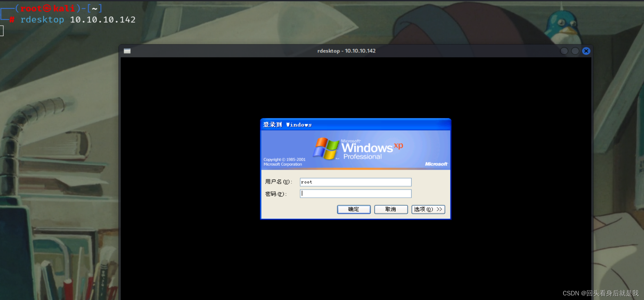Click the 用户名 label
This screenshot has width=644, height=300.
click(279, 182)
